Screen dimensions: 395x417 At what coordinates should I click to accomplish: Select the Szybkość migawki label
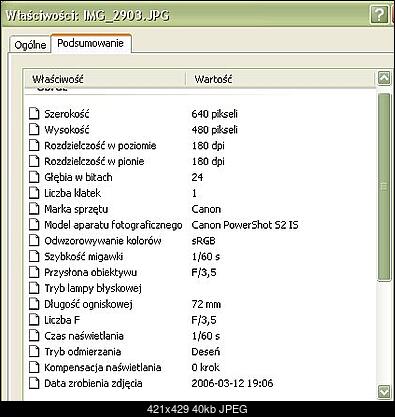point(84,257)
